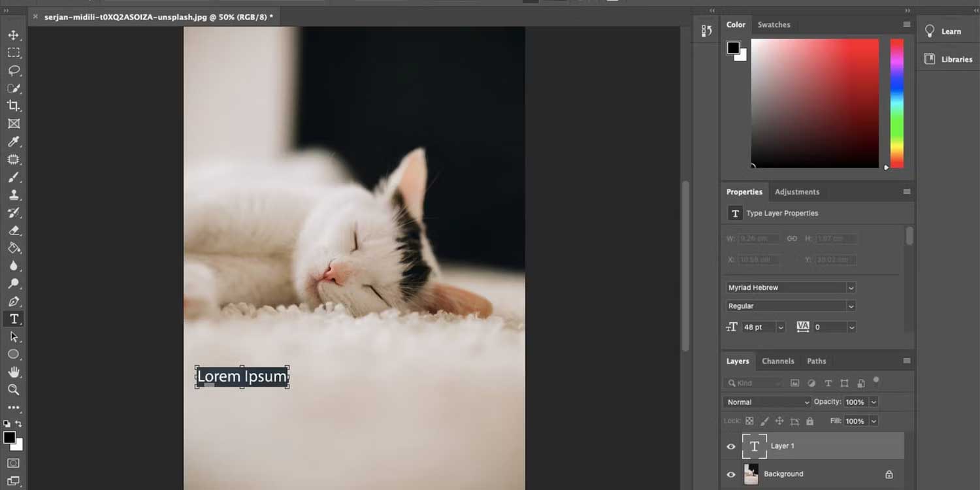
Task: Open the font family dropdown showing Myriad Hebrew
Action: coord(851,287)
